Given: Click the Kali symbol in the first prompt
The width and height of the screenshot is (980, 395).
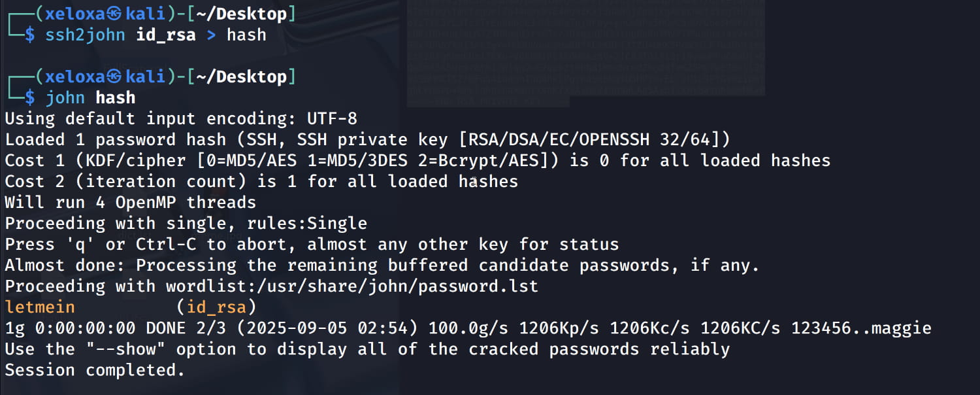Looking at the screenshot, I should (x=115, y=14).
